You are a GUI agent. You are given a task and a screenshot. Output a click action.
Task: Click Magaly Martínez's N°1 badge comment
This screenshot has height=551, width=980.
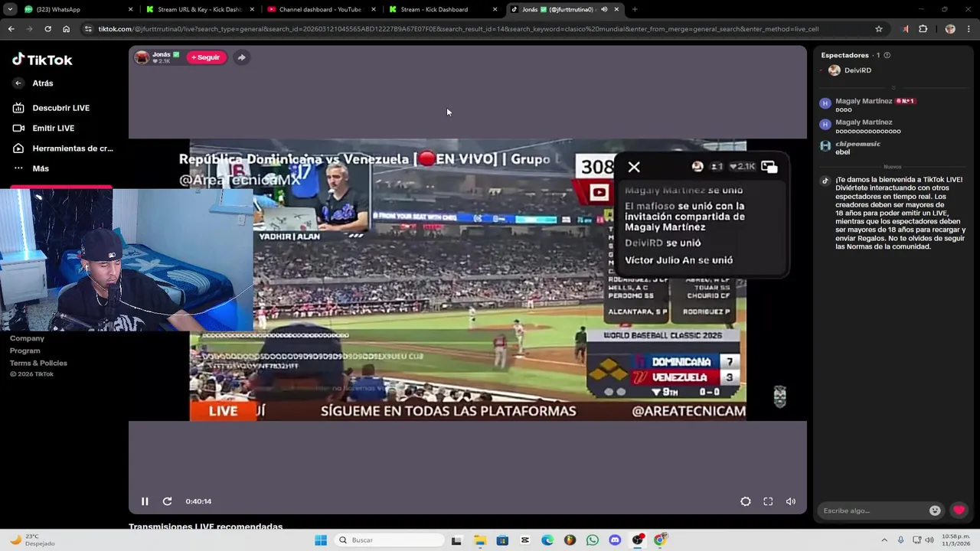(x=906, y=101)
